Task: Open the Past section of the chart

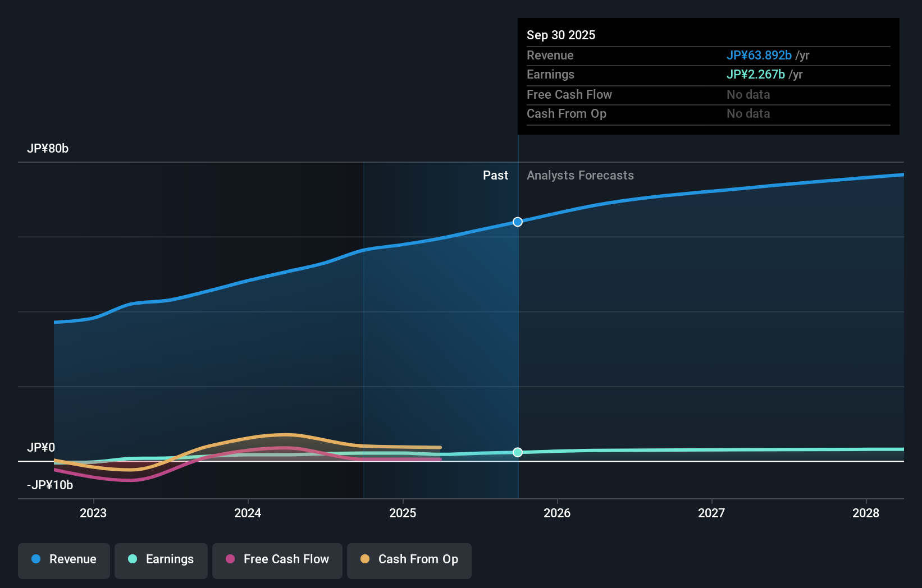Action: (x=495, y=175)
